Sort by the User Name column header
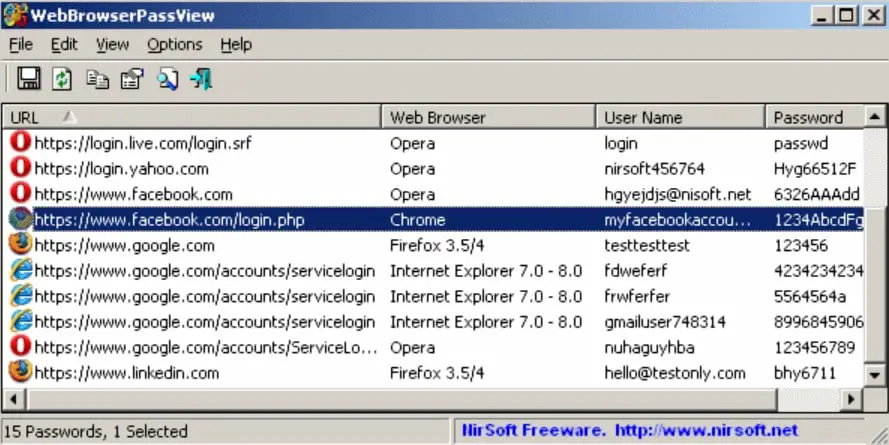This screenshot has width=889, height=445. tap(680, 117)
